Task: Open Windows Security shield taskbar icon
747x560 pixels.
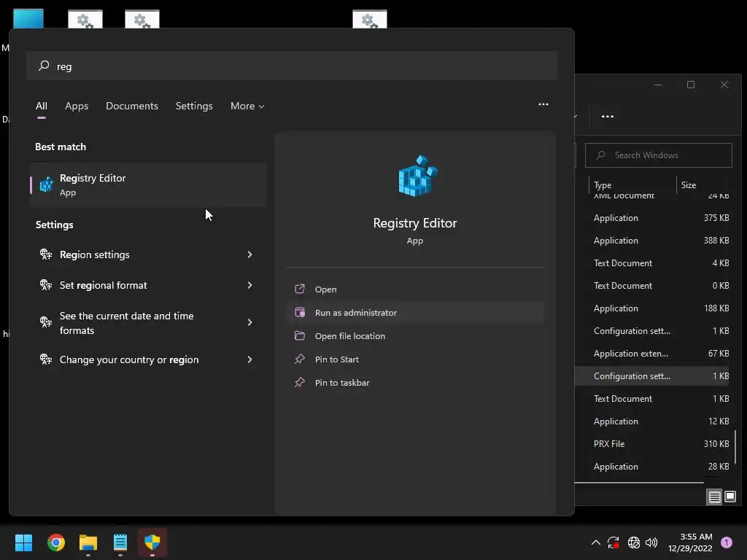Action: 152,542
